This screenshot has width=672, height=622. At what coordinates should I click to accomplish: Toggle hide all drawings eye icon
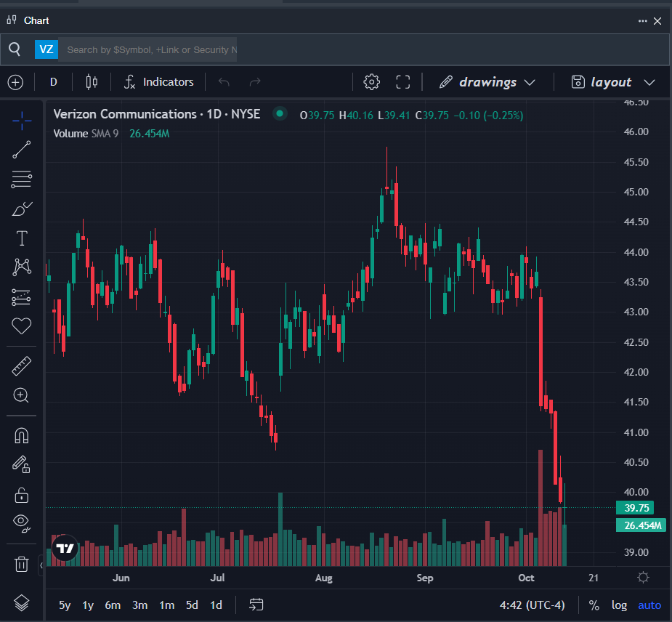click(22, 522)
